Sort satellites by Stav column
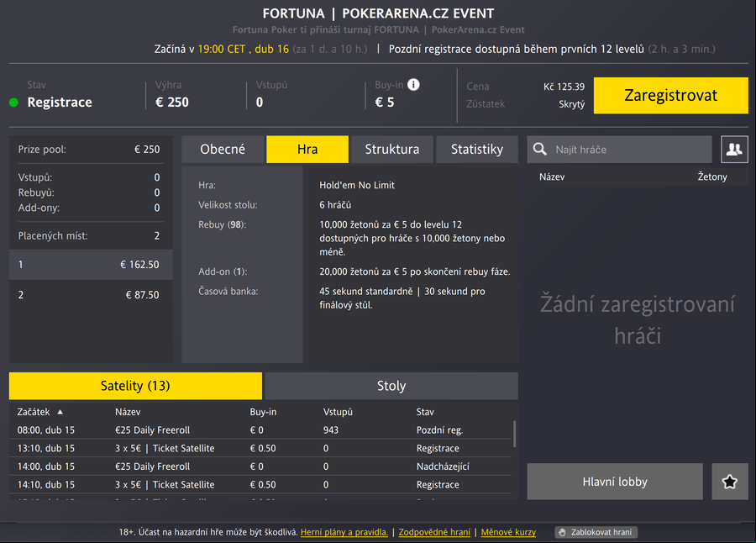756x543 pixels. click(x=425, y=412)
